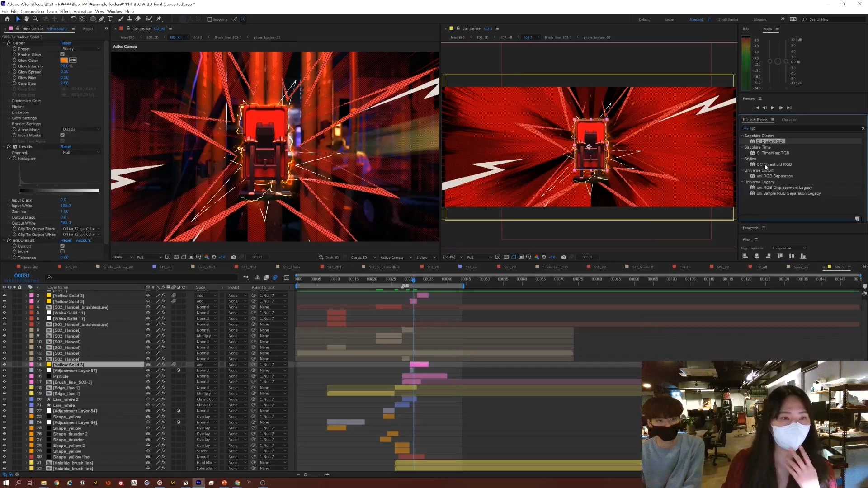Select the Brush tool
The height and width of the screenshot is (488, 868).
(x=121, y=19)
